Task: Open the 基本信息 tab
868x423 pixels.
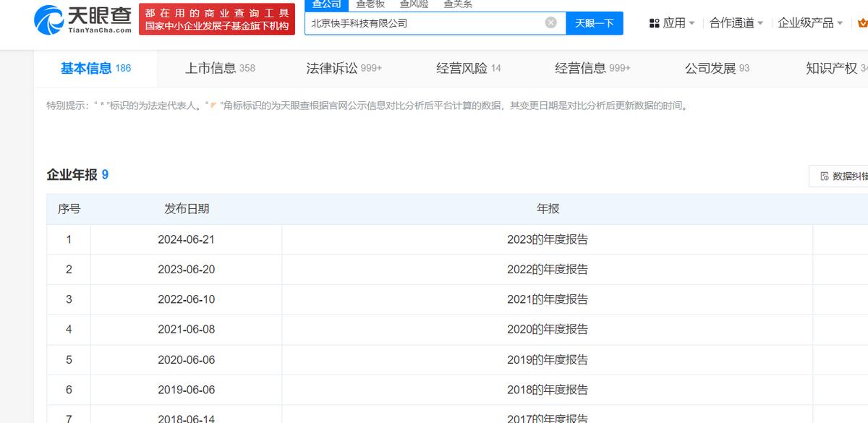Action: 95,68
